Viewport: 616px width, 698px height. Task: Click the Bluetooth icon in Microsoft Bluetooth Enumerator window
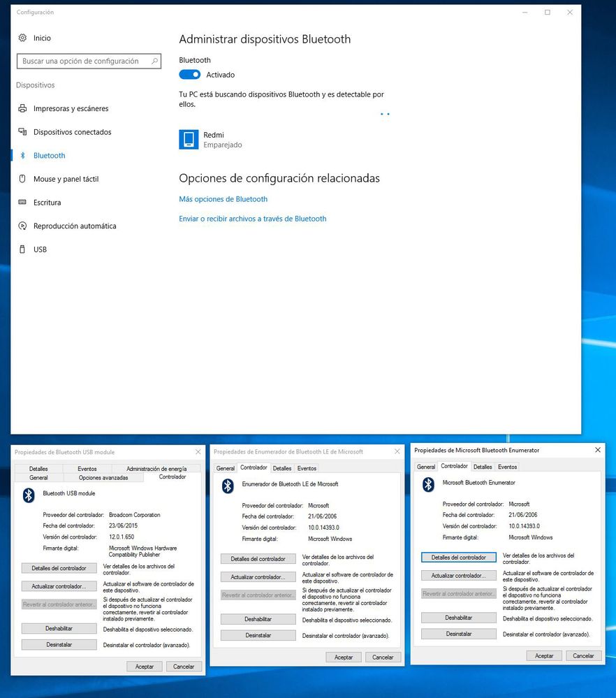click(x=428, y=484)
